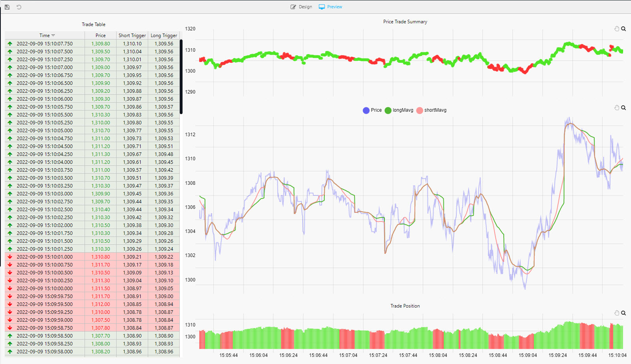Click pan hand icon on Price Trade Summary chart
This screenshot has width=631, height=364.
click(617, 29)
